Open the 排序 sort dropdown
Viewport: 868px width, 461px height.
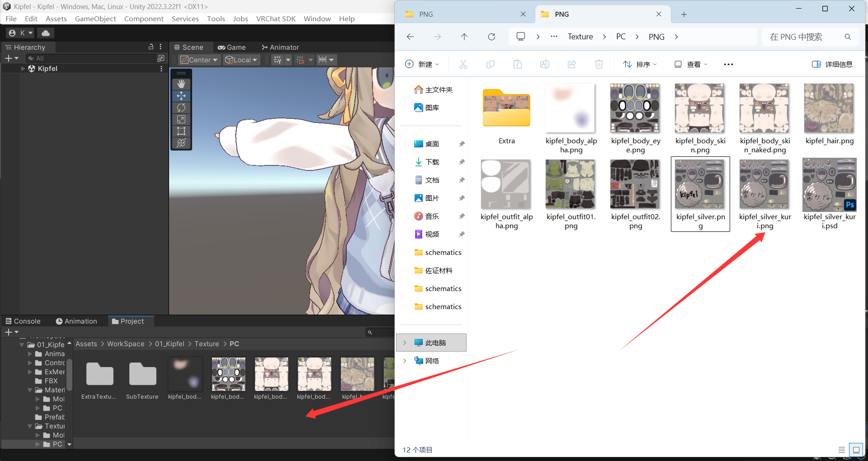click(x=640, y=64)
